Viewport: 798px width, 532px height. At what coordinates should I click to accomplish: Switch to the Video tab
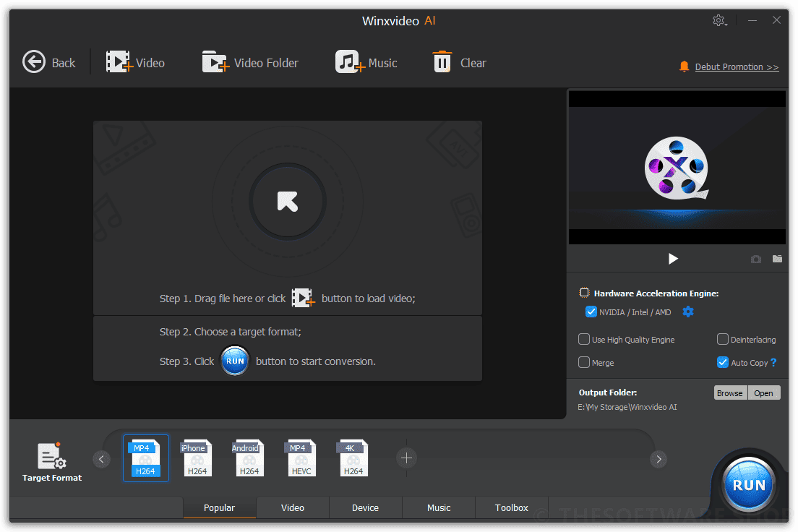(293, 507)
